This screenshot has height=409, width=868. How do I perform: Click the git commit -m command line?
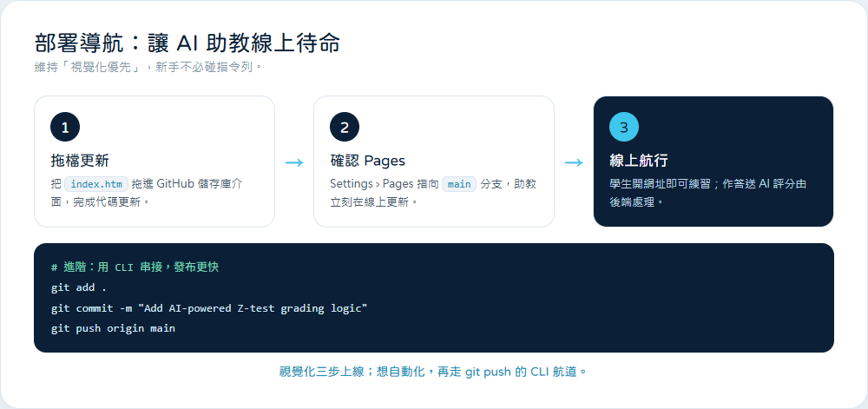click(x=209, y=308)
